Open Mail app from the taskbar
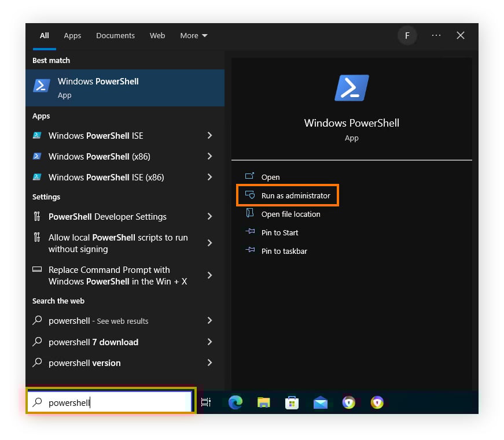 tap(321, 402)
